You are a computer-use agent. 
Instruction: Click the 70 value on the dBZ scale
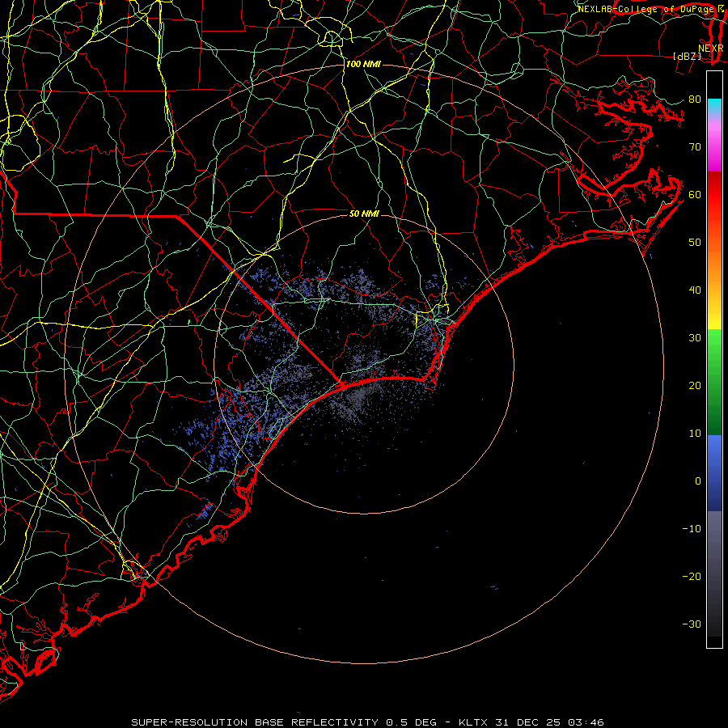click(695, 146)
